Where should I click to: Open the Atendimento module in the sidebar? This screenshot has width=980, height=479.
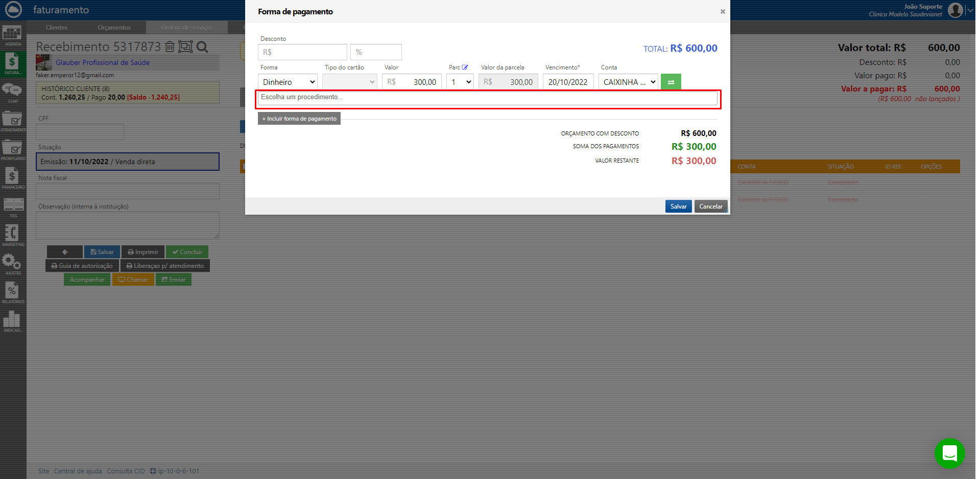(x=13, y=122)
